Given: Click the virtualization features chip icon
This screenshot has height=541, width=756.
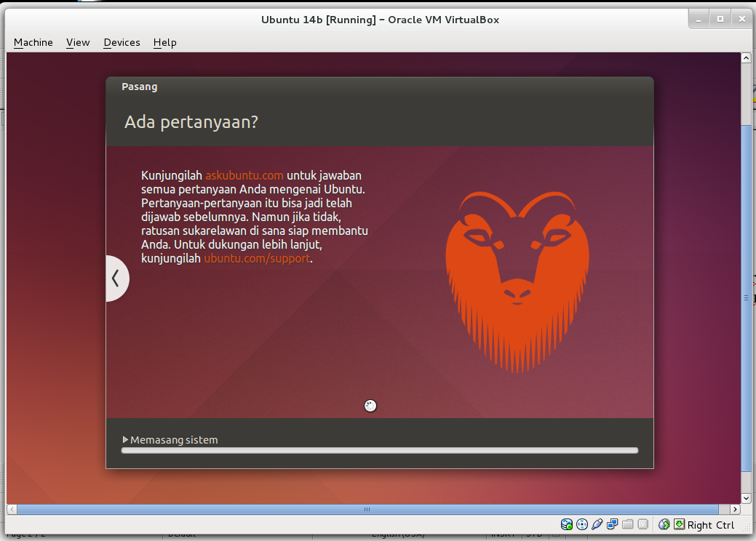Looking at the screenshot, I should click(x=643, y=524).
